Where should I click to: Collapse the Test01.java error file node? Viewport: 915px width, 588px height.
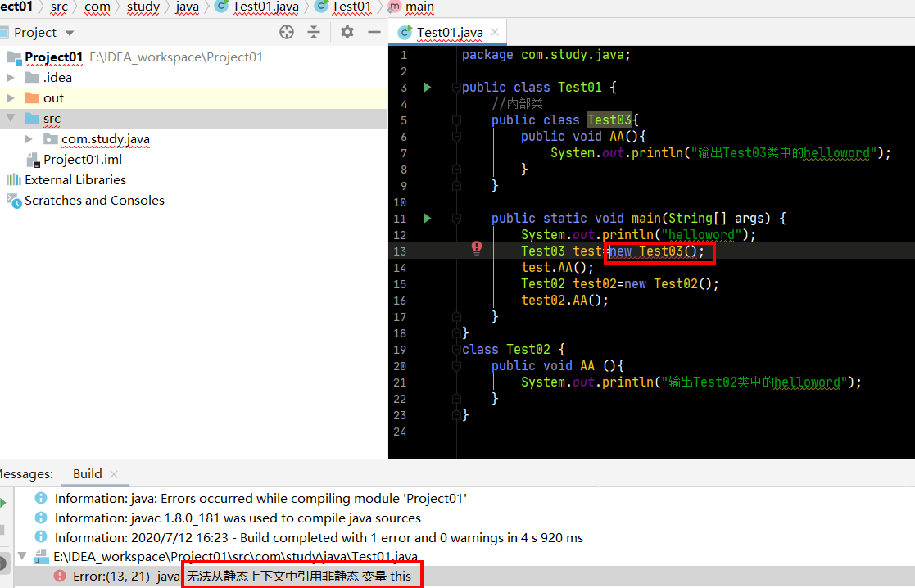coord(21,556)
